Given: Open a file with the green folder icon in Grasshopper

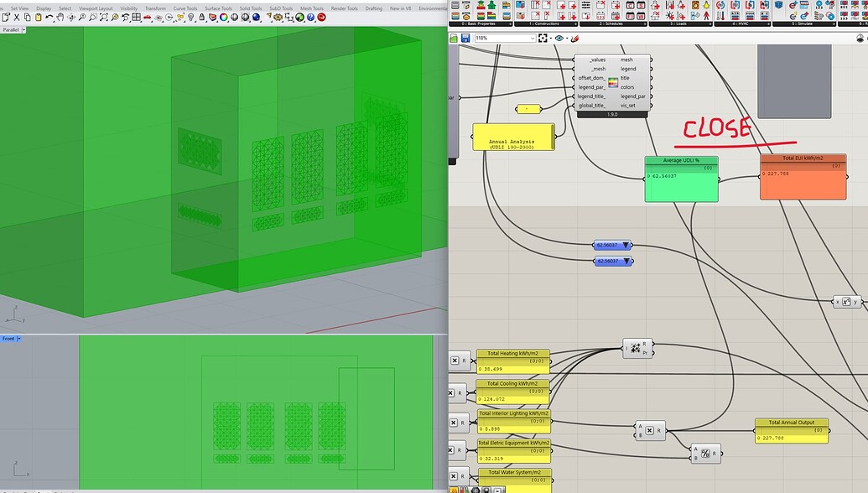Looking at the screenshot, I should pyautogui.click(x=454, y=38).
